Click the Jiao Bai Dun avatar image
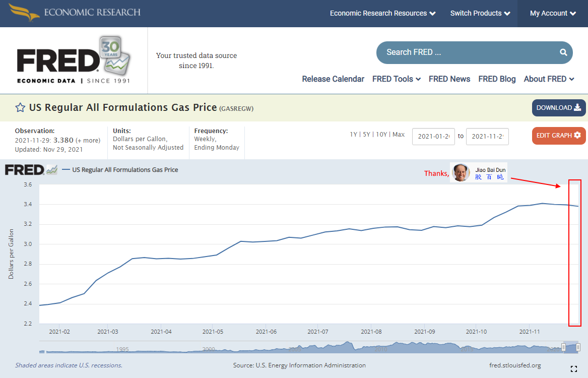588x378 pixels. (460, 172)
